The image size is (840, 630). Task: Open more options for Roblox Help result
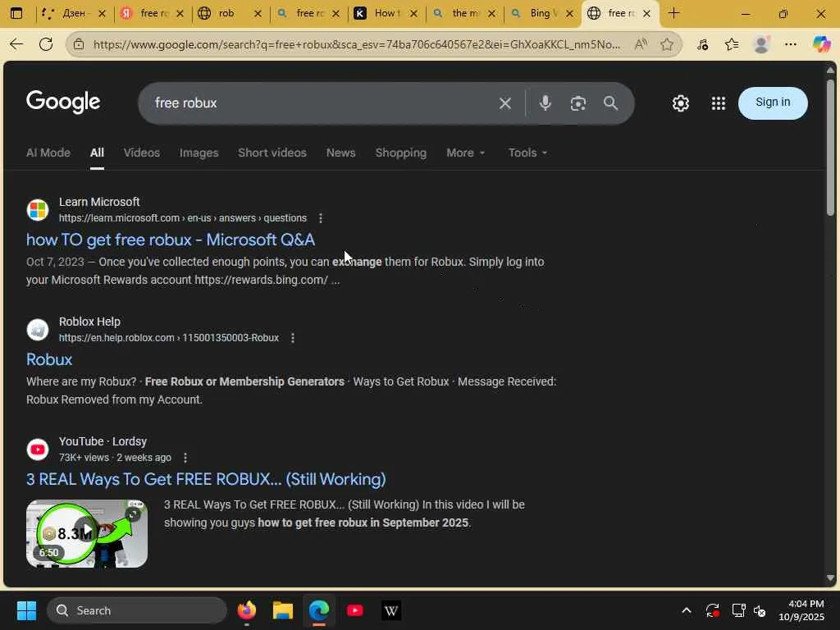pyautogui.click(x=293, y=338)
